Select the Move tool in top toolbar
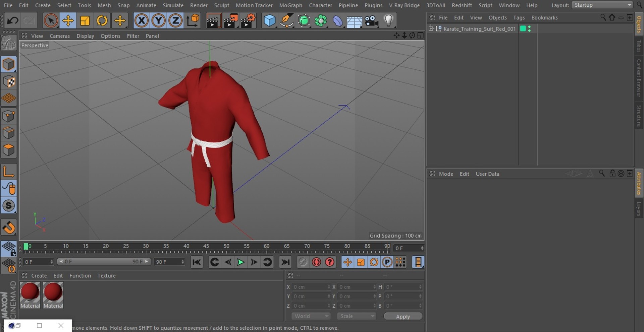This screenshot has width=644, height=332. click(68, 21)
